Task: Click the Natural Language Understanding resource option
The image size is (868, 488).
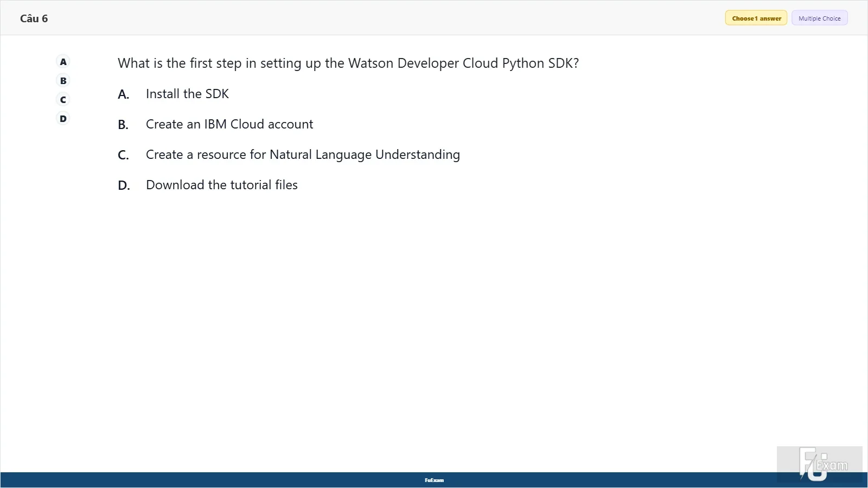Action: click(303, 155)
